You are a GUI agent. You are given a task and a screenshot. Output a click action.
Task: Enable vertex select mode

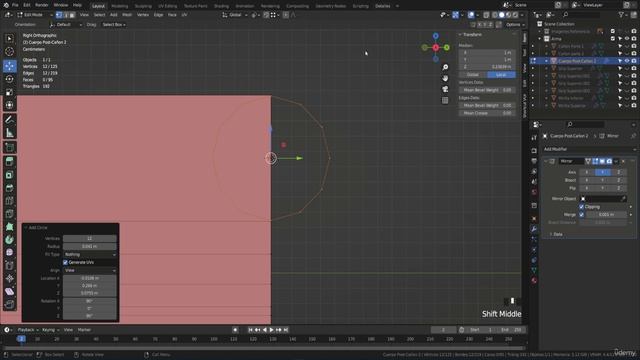59,15
